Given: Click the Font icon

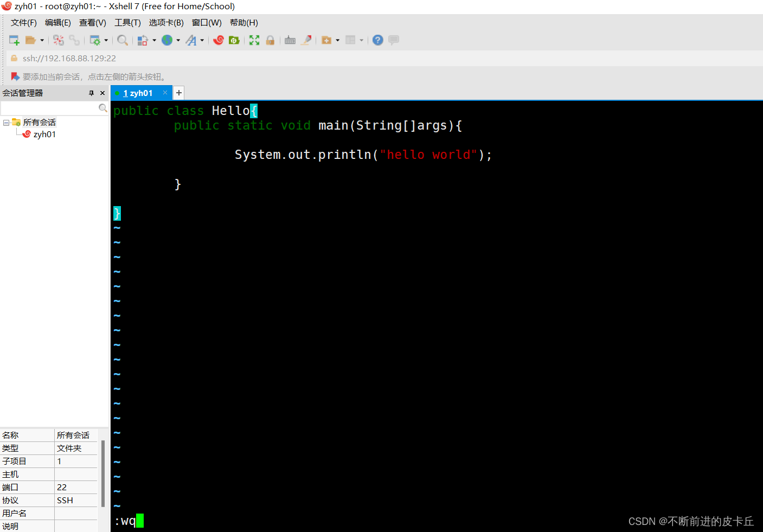Looking at the screenshot, I should [x=191, y=40].
